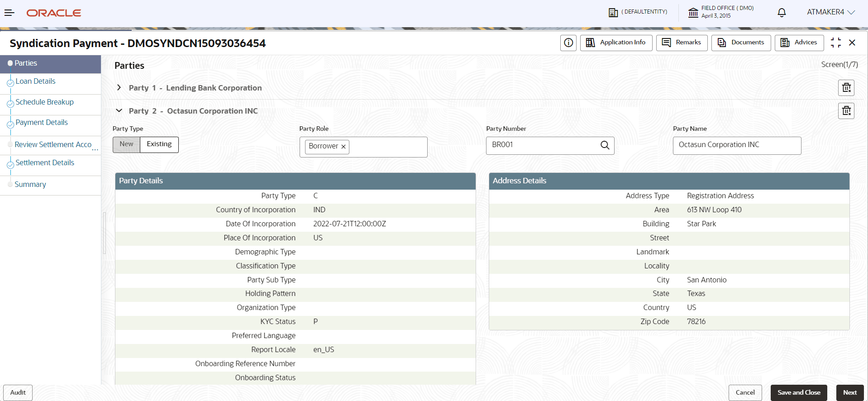Click the City value San Antonio

click(x=706, y=280)
